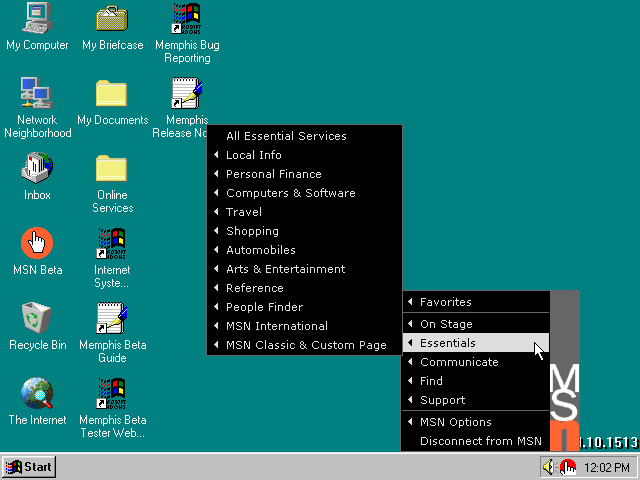Expand the Communicate menu item
This screenshot has width=640, height=480.
click(x=476, y=362)
